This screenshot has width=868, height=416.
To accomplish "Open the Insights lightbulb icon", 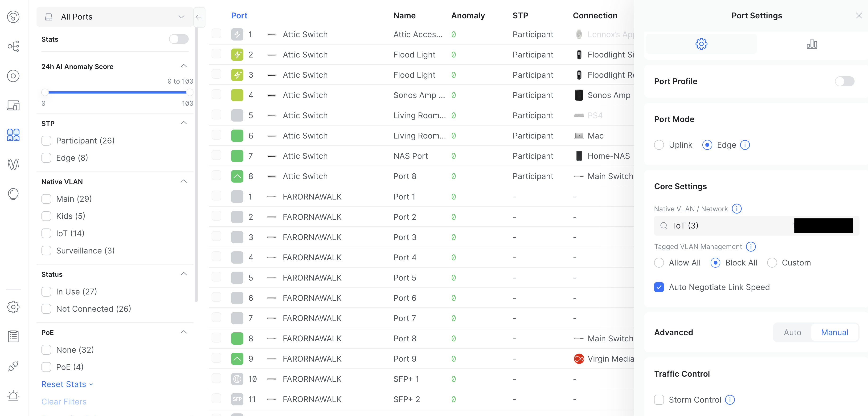I will point(13,194).
